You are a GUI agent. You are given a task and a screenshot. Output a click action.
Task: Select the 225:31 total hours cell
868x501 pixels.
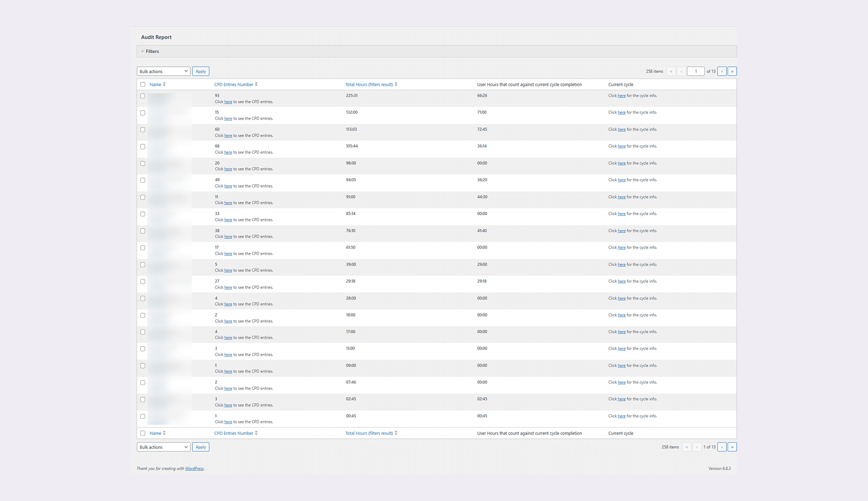(x=352, y=95)
